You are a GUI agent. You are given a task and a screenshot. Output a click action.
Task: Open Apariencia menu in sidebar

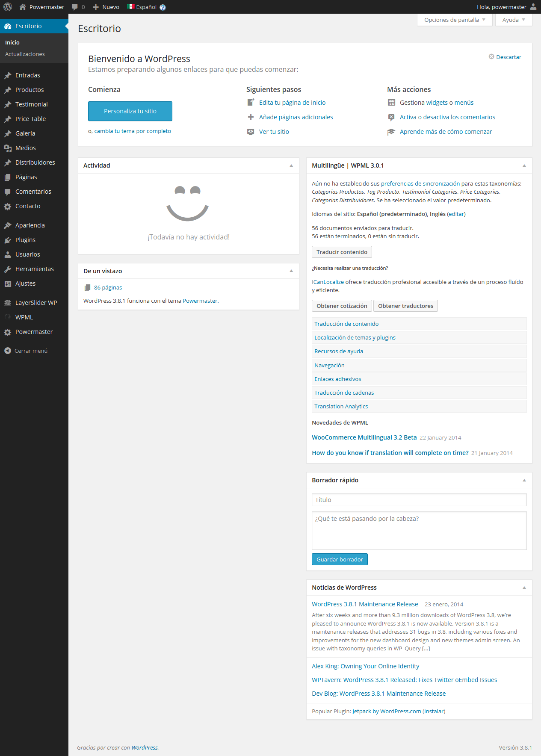(x=30, y=225)
